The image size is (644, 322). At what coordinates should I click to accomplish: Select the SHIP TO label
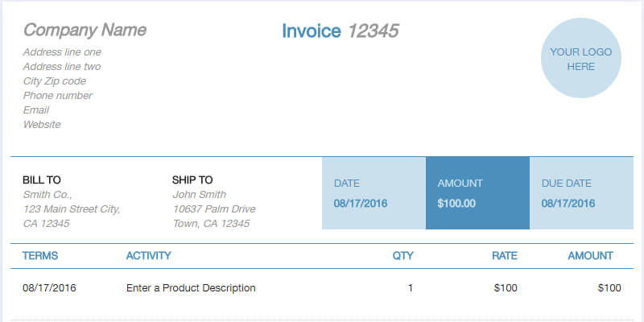192,180
